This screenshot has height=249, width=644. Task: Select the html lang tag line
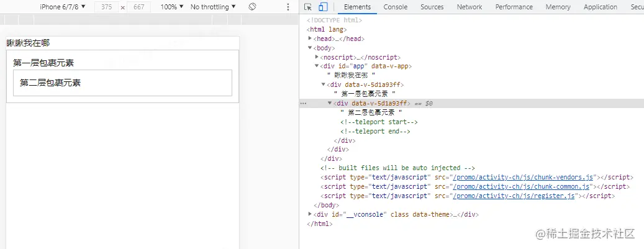tap(327, 29)
